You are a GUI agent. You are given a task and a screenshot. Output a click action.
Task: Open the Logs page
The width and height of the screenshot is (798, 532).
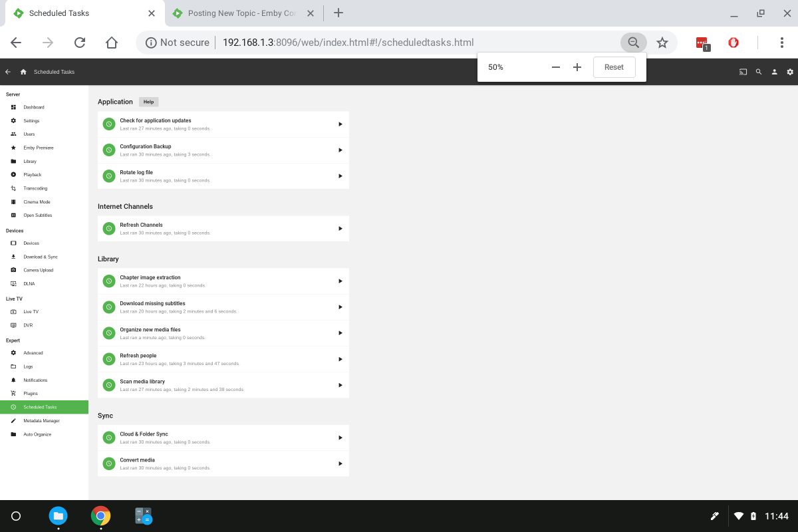click(44, 366)
